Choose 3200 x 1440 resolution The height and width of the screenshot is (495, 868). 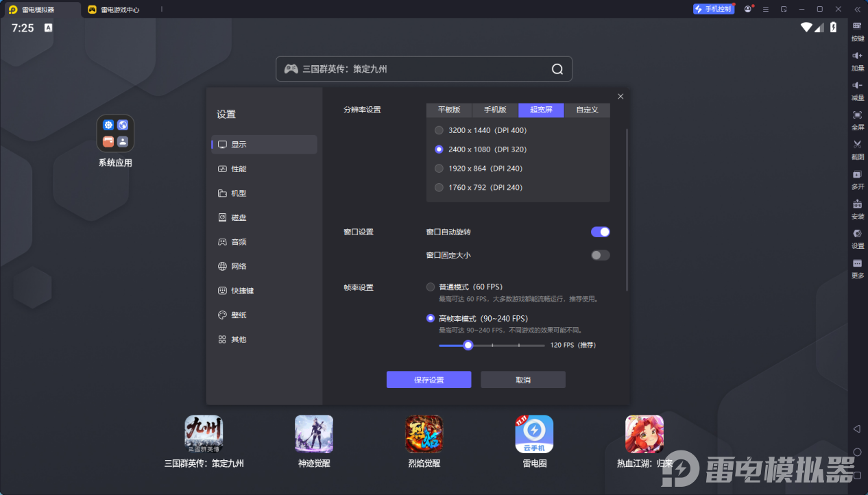[x=439, y=130]
